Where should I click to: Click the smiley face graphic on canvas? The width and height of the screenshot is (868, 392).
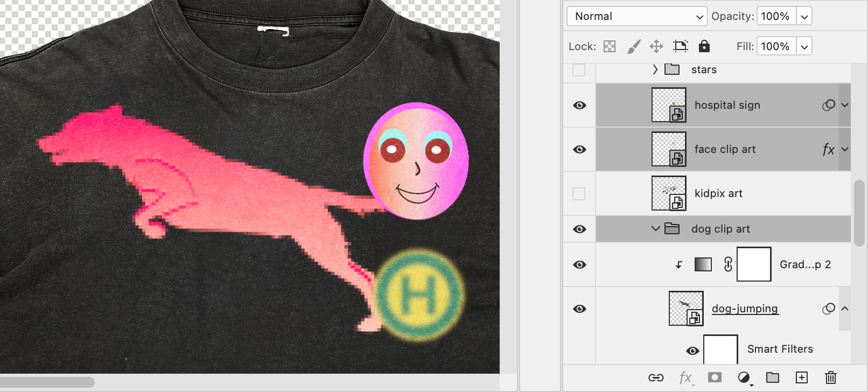coord(416,160)
